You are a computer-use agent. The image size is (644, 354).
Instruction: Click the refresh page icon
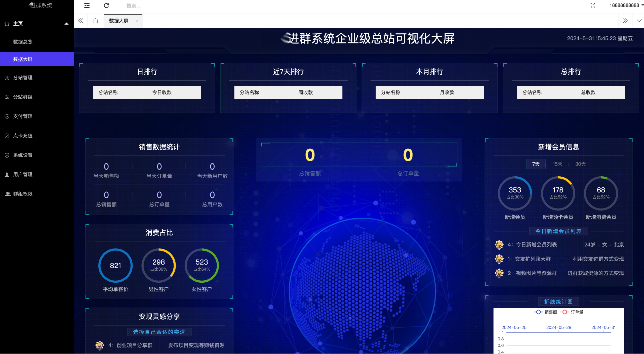click(106, 6)
